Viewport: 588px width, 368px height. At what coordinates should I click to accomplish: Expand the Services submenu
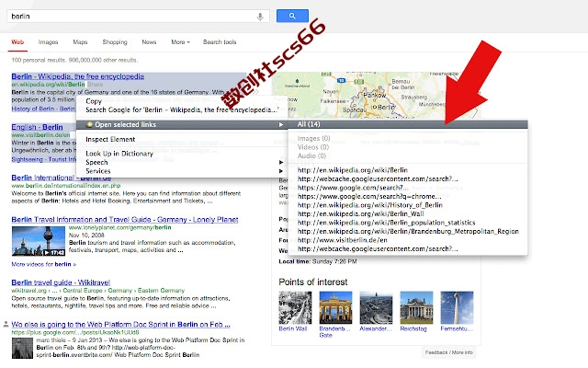pos(182,171)
